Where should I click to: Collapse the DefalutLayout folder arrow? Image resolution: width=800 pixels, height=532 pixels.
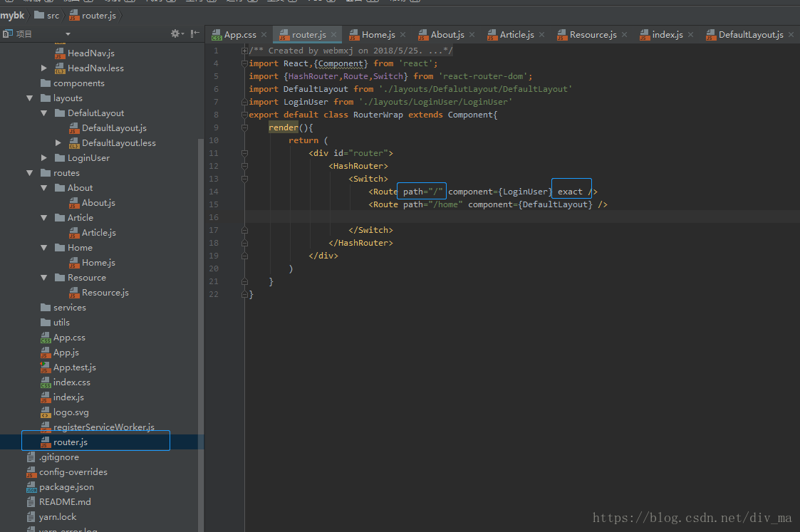(44, 113)
